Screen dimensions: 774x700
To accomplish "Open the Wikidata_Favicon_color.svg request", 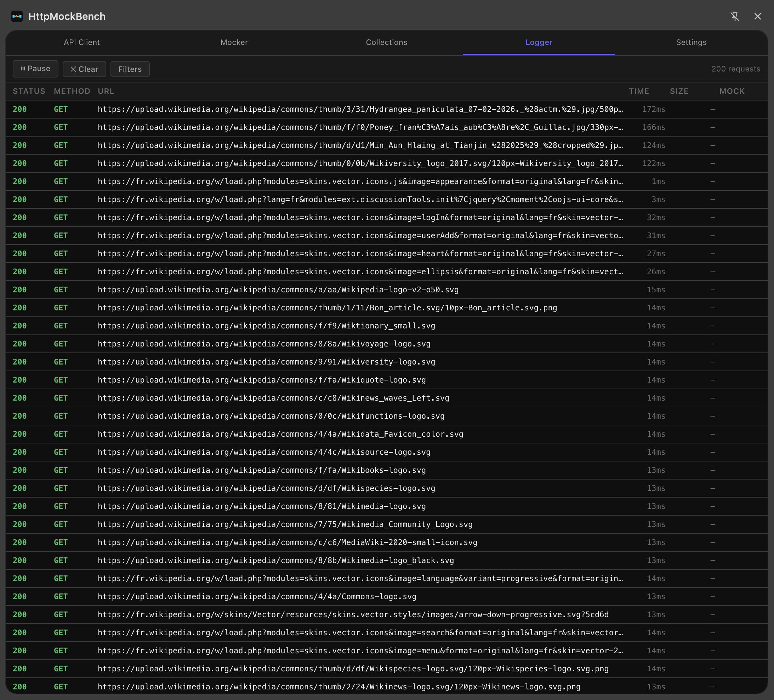I will tap(386, 434).
